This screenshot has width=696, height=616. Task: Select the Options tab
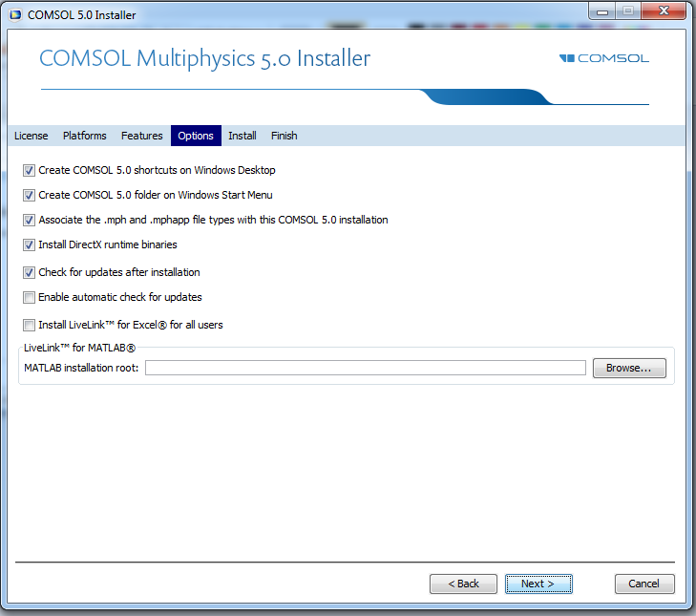pos(196,136)
